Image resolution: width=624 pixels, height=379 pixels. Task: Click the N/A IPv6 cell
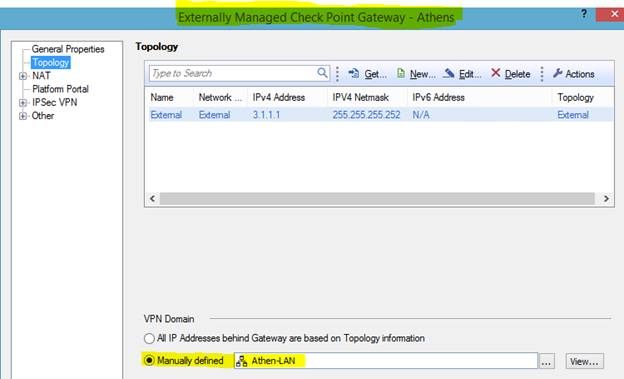421,115
